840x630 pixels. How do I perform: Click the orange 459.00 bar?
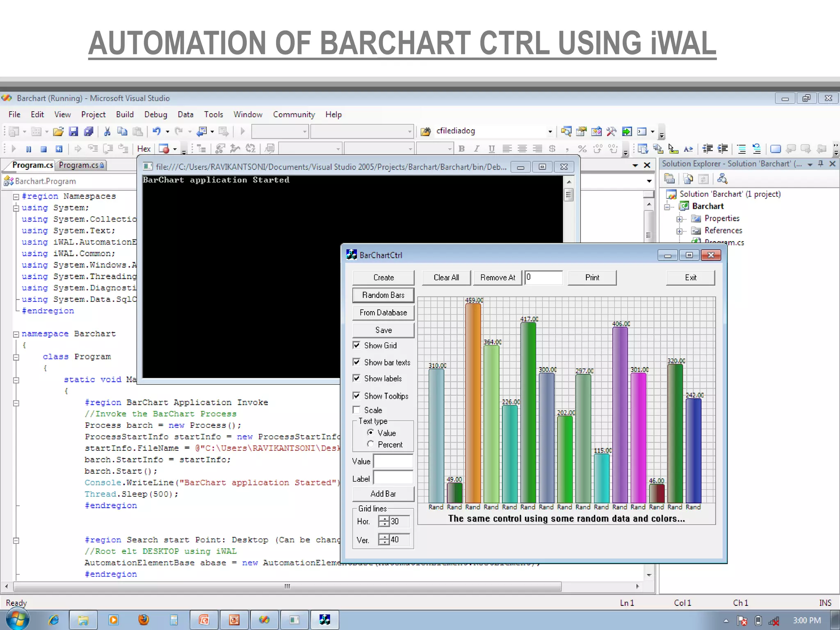pos(473,403)
